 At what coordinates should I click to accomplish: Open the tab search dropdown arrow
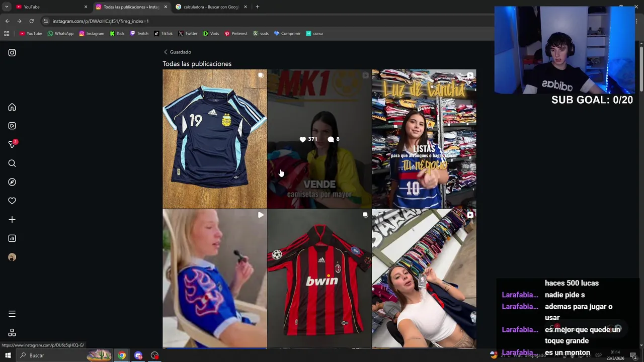pos(7,7)
